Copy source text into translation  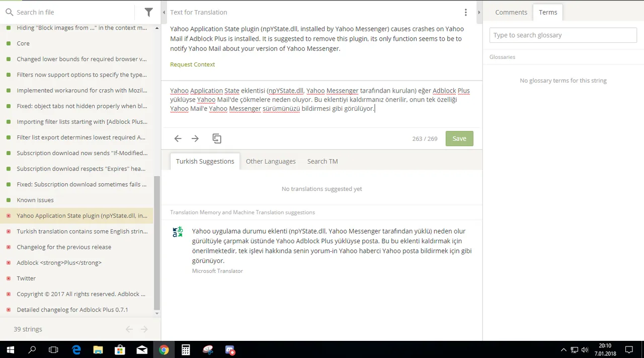tap(217, 138)
